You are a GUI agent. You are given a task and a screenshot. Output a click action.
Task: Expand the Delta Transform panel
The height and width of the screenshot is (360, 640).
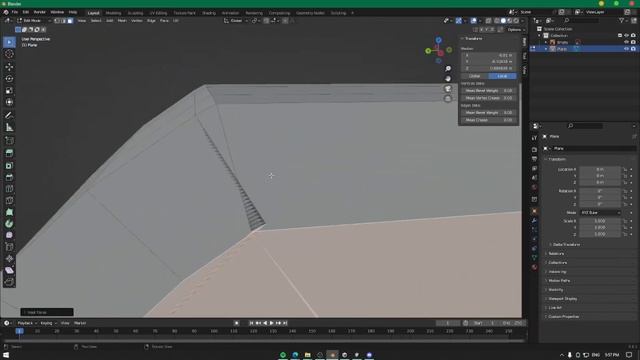tap(566, 244)
